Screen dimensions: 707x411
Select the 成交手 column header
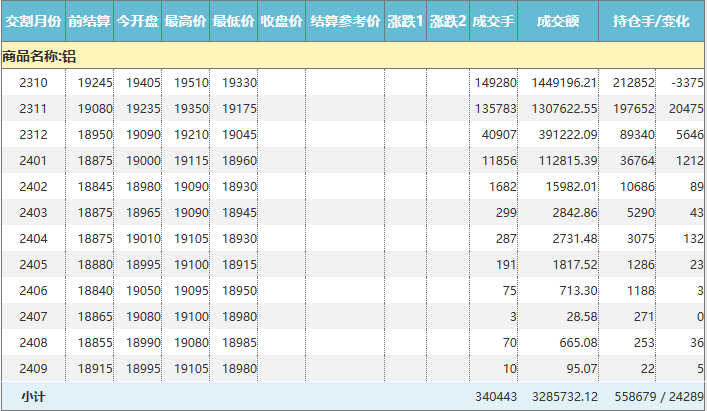493,21
